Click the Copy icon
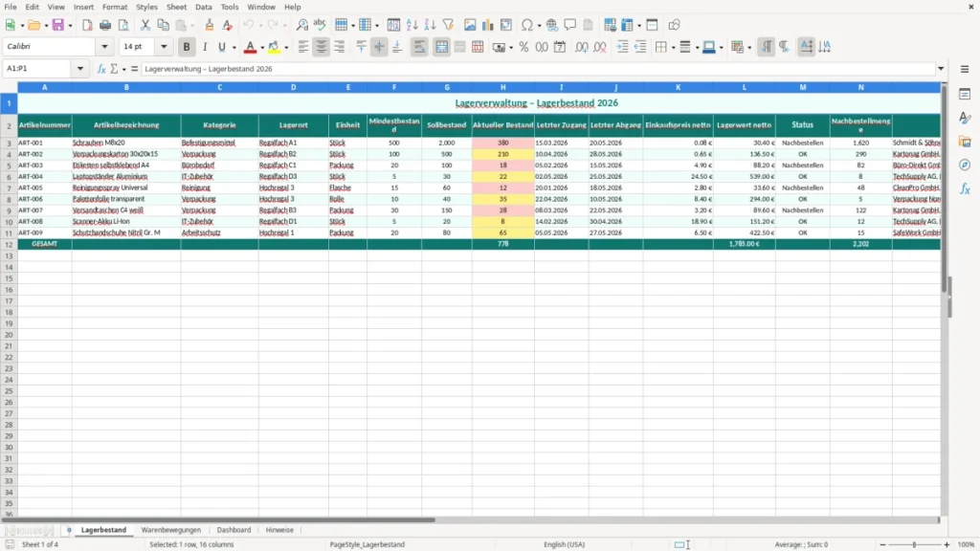 pyautogui.click(x=163, y=25)
